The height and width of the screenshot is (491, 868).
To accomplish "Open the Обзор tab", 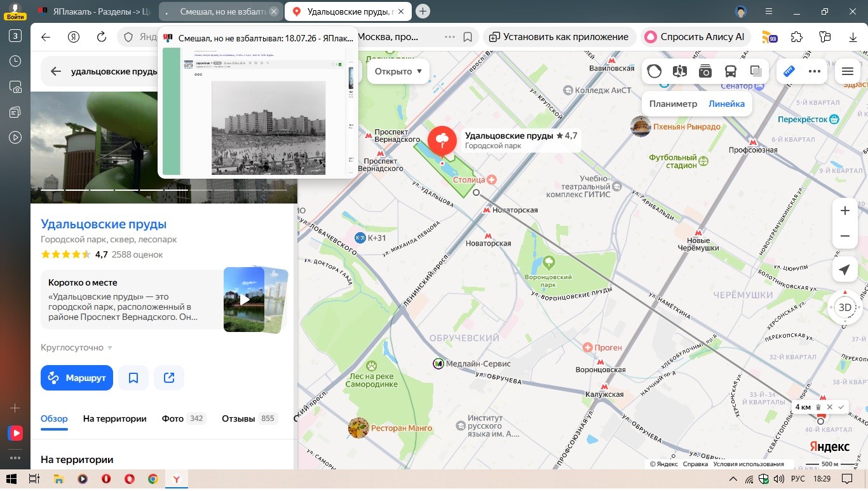I will pyautogui.click(x=54, y=418).
